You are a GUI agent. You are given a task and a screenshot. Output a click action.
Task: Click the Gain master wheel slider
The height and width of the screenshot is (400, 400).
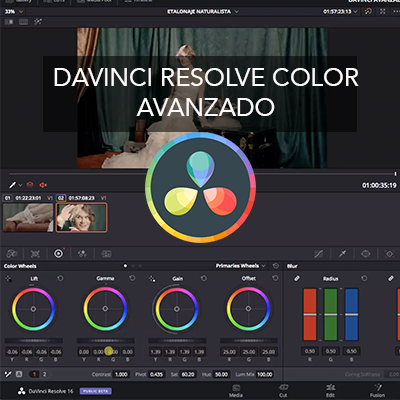click(x=177, y=341)
